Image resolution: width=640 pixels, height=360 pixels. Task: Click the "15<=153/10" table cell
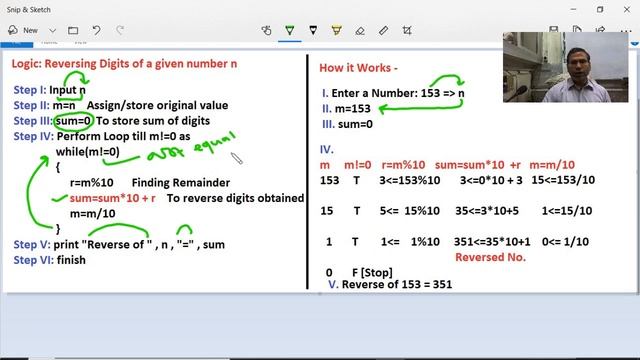pyautogui.click(x=563, y=180)
